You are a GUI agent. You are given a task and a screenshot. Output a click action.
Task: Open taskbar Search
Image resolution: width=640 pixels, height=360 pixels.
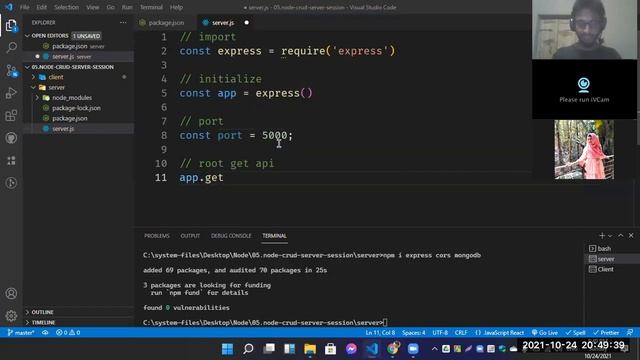tap(248, 349)
